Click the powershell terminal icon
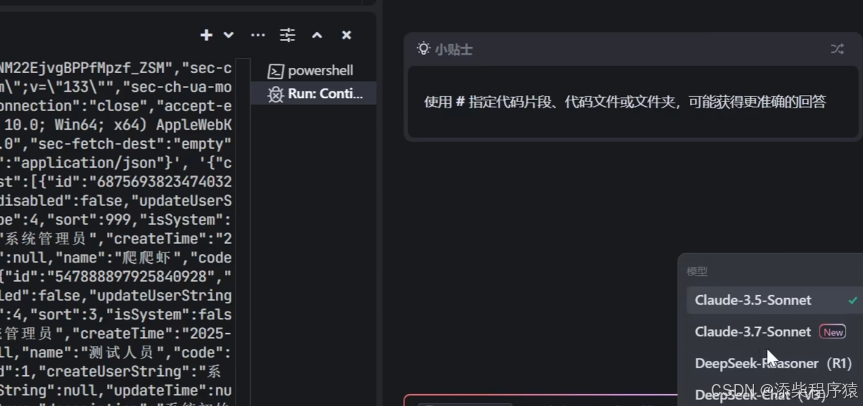 (x=276, y=71)
